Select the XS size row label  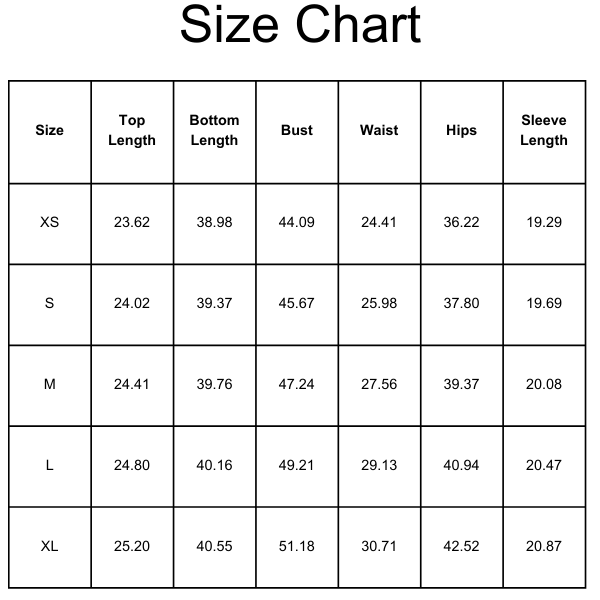(x=49, y=222)
